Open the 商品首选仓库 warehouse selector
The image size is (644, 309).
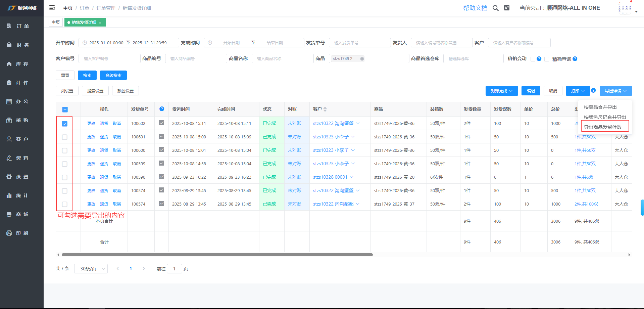click(x=473, y=59)
